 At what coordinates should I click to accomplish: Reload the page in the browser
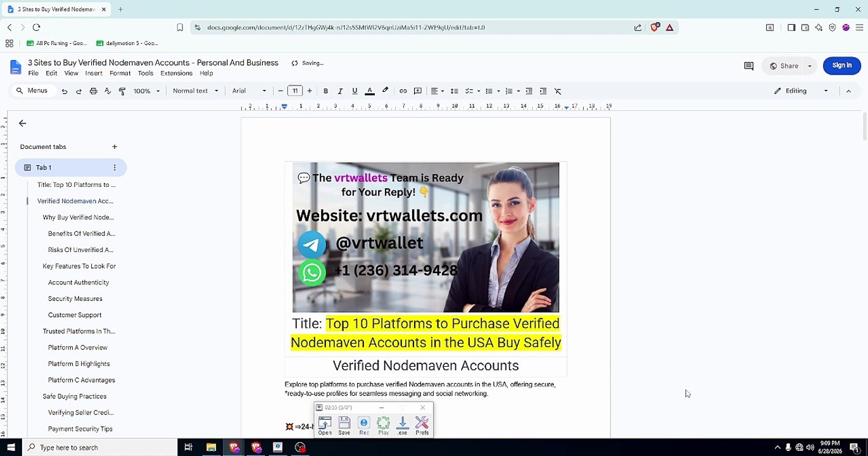[x=36, y=27]
